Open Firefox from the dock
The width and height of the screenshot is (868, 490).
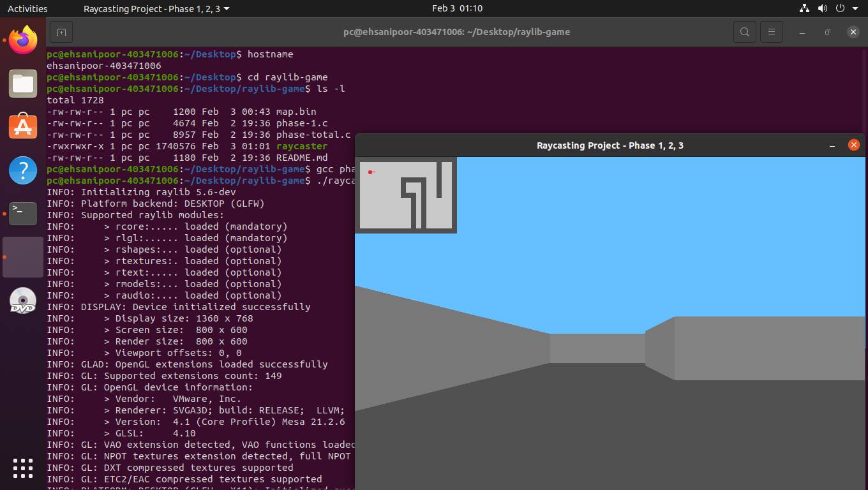point(22,40)
